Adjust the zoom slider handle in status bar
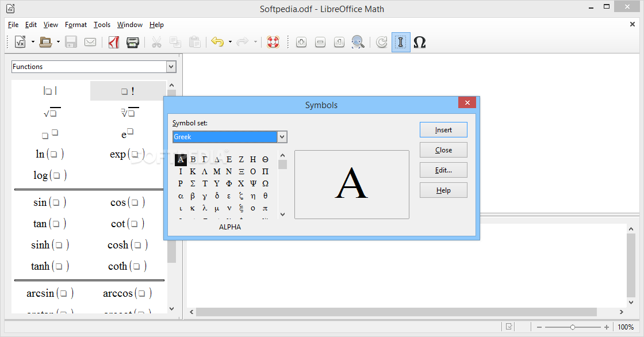 click(x=573, y=327)
